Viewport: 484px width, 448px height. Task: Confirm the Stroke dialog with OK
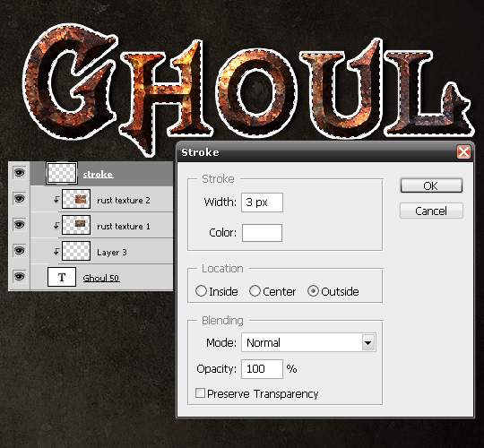(x=431, y=185)
